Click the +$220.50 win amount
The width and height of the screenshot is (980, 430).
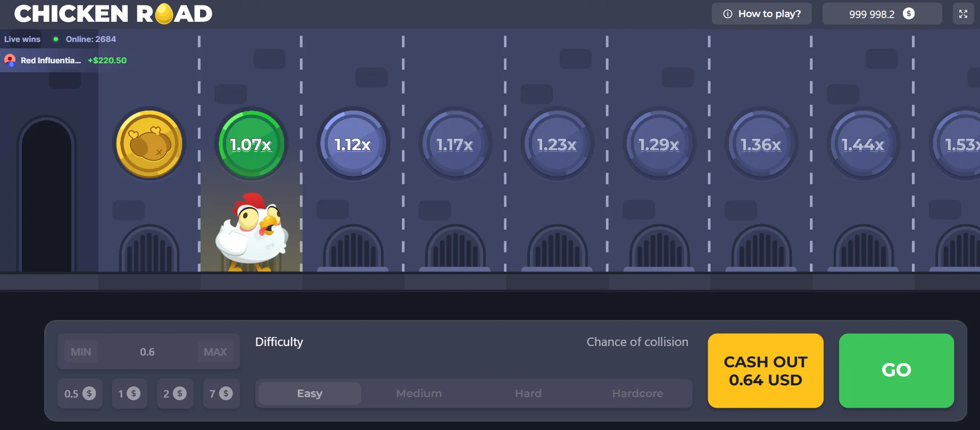[x=107, y=60]
